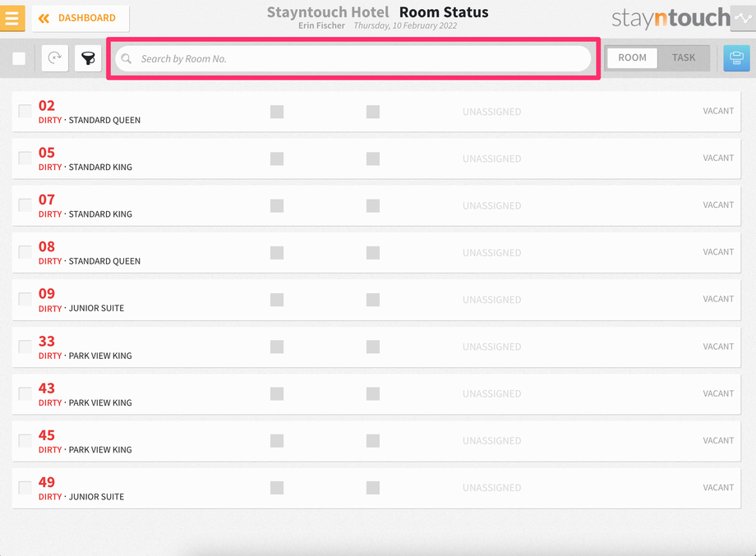
Task: Click VACANT status of room 05
Action: [x=718, y=158]
